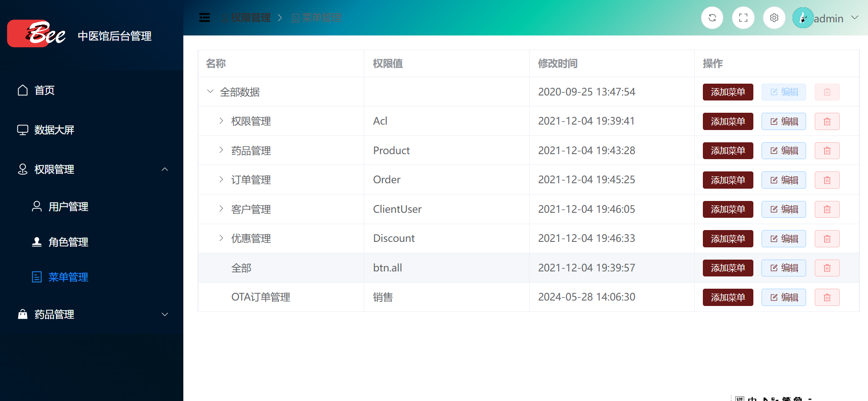868x401 pixels.
Task: Click trash icon for OTA订单管理 row
Action: (827, 297)
